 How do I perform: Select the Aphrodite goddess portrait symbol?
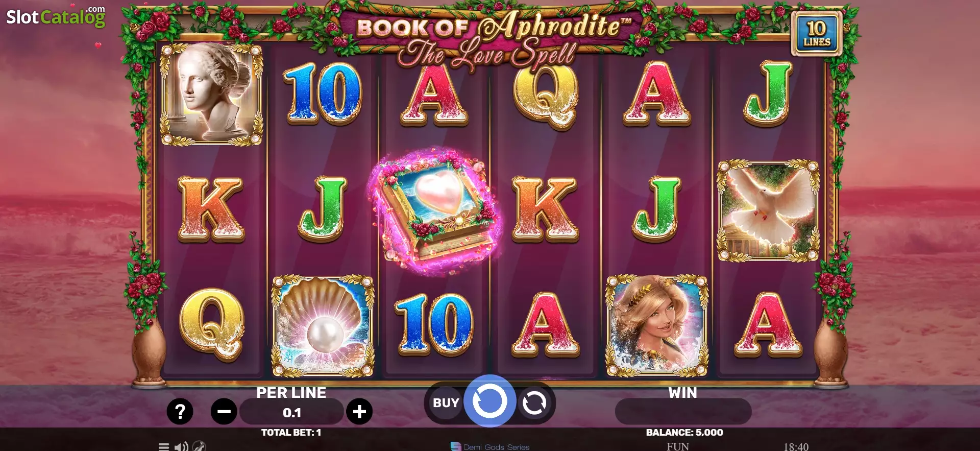coord(656,326)
